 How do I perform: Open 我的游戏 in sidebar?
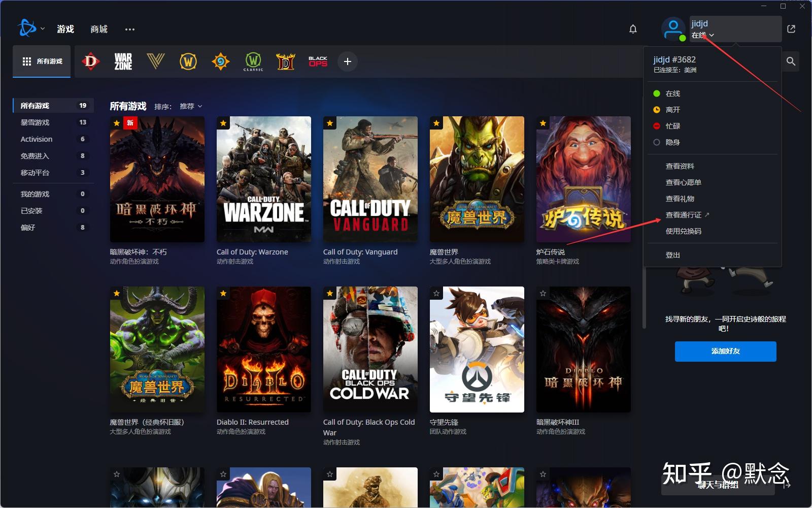pyautogui.click(x=53, y=194)
